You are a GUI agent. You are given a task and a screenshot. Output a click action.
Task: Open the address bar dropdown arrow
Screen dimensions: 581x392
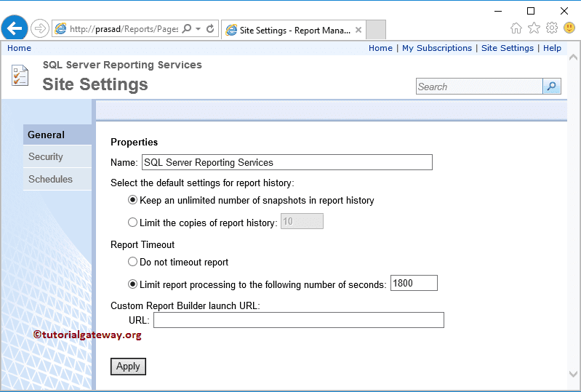click(199, 28)
